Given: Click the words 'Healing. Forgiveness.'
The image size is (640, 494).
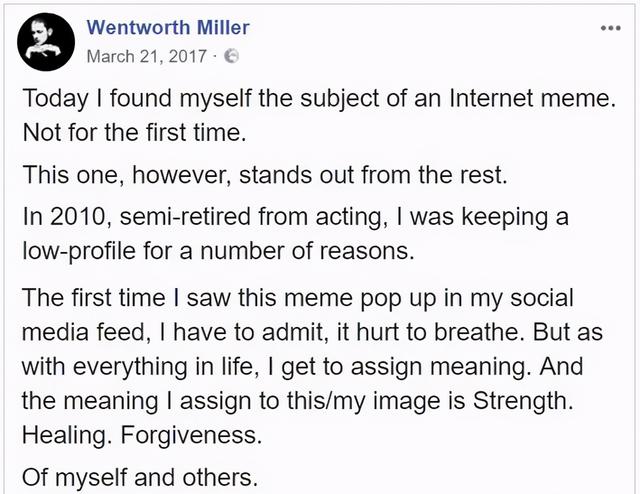Looking at the screenshot, I should point(142,436).
